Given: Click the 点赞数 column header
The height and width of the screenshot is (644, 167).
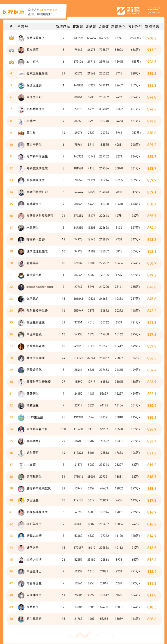Looking at the screenshot, I should click(104, 26).
